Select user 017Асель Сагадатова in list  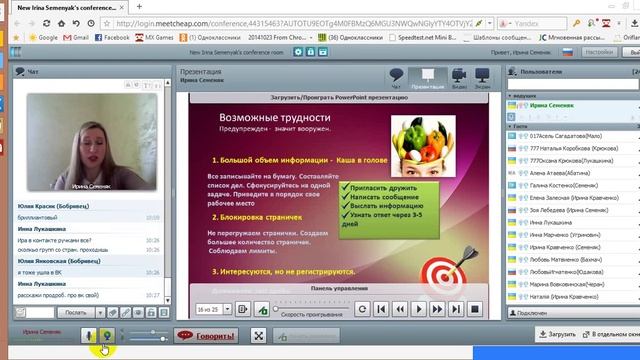566,136
